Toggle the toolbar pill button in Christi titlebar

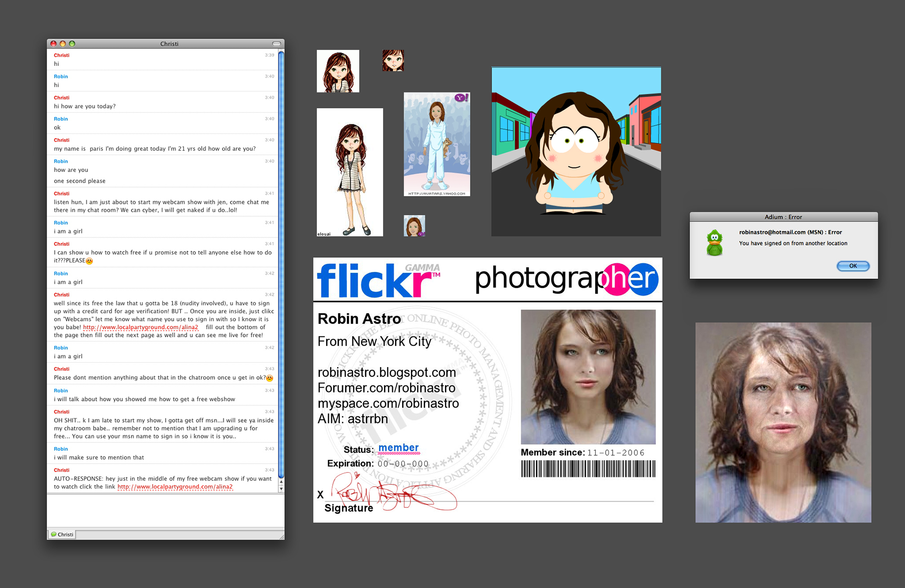coord(277,44)
